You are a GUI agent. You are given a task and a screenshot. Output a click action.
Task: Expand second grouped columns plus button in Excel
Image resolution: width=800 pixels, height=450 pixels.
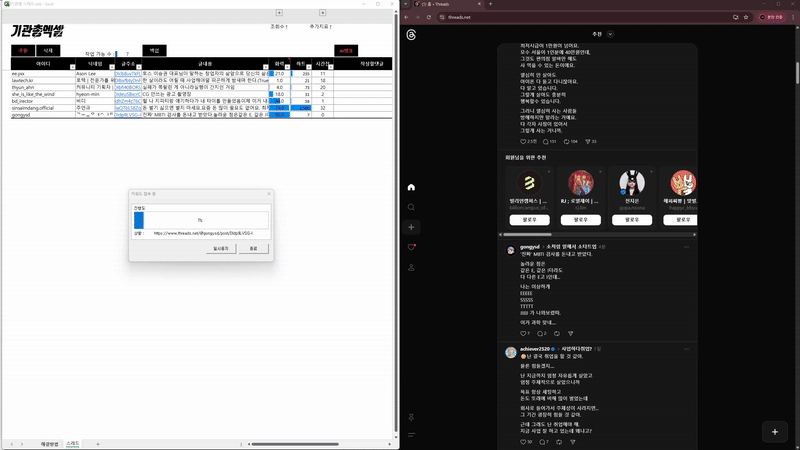(322, 12)
